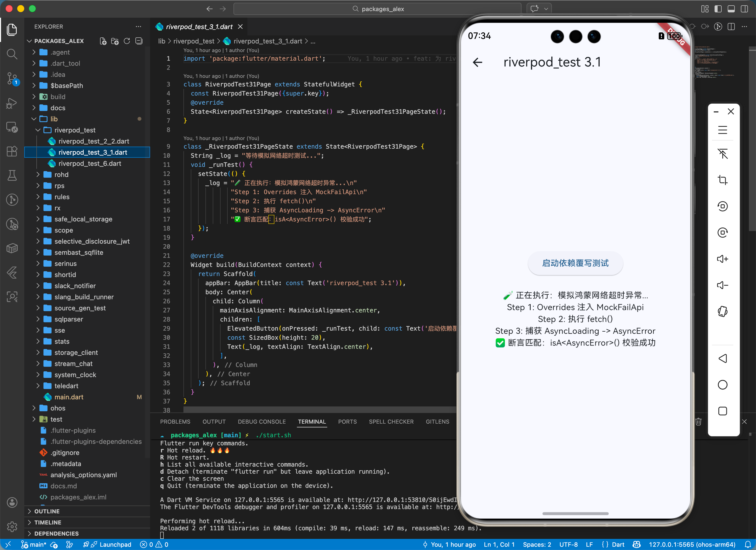Viewport: 756px width, 550px height.
Task: Click the New File icon in explorer header
Action: 103,41
